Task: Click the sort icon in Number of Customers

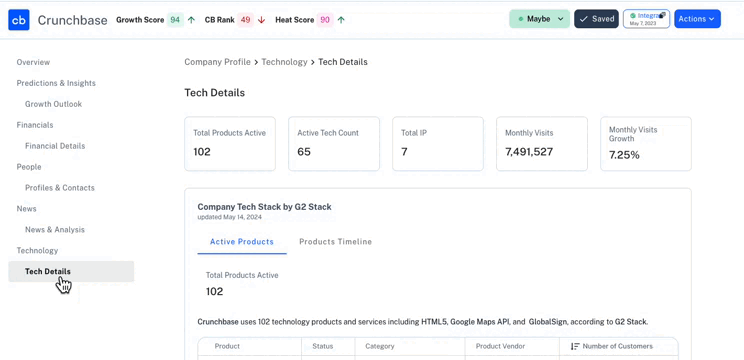Action: click(x=575, y=346)
